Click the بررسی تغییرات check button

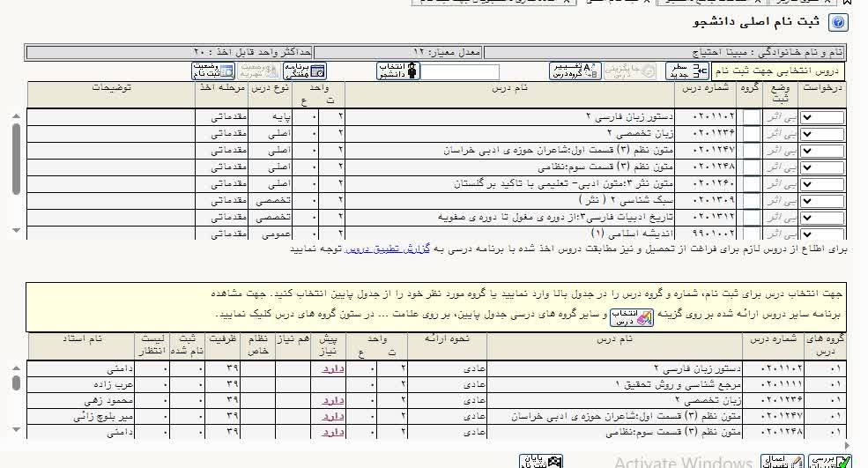click(x=832, y=461)
